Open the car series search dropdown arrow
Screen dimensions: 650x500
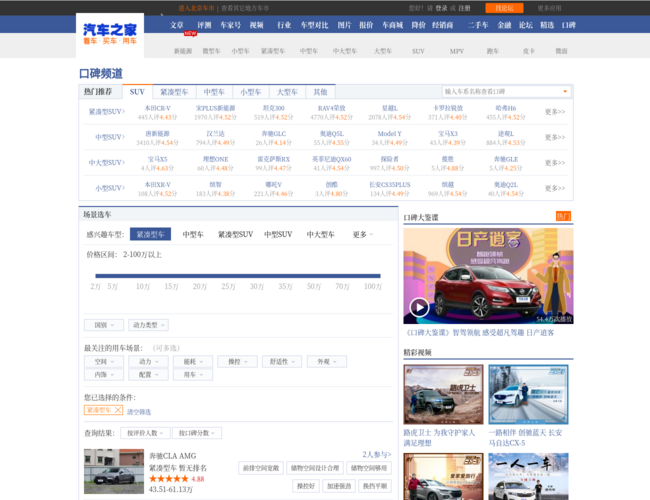pyautogui.click(x=565, y=91)
